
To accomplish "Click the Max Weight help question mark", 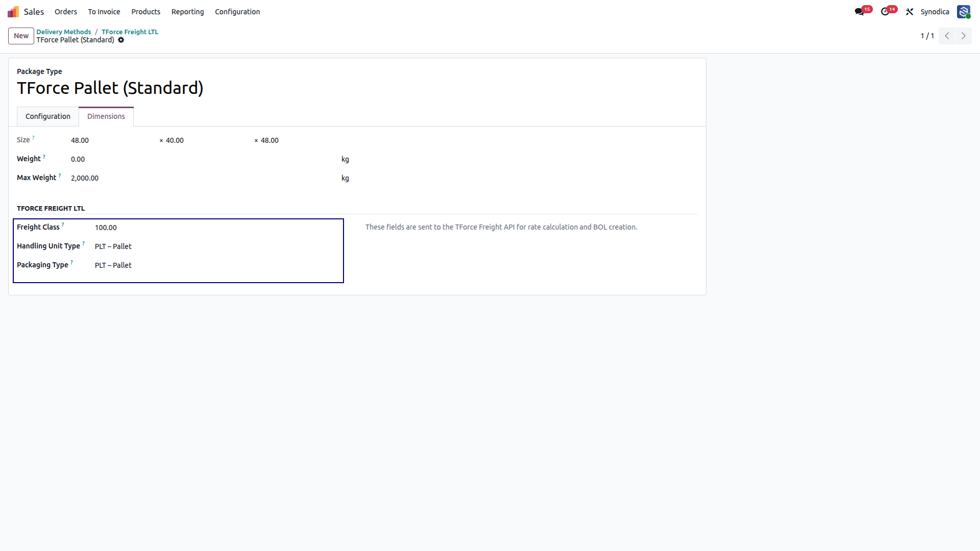I will coord(59,176).
